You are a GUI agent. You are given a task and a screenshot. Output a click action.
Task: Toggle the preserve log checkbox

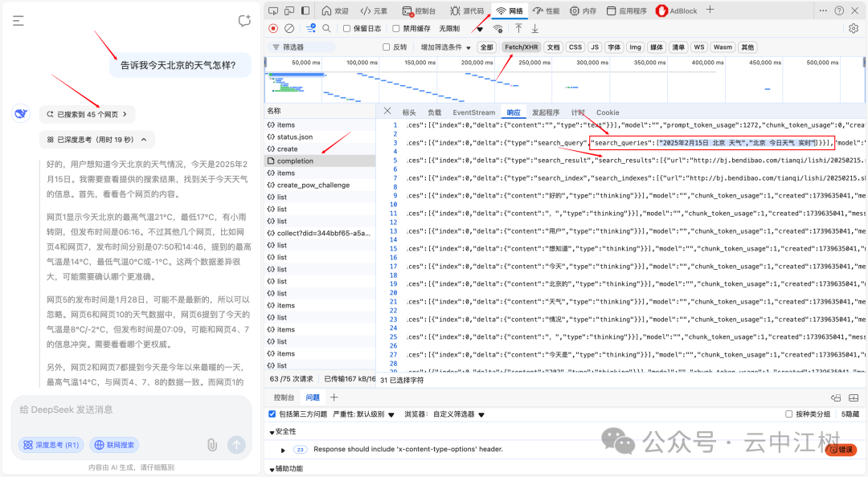tap(346, 28)
